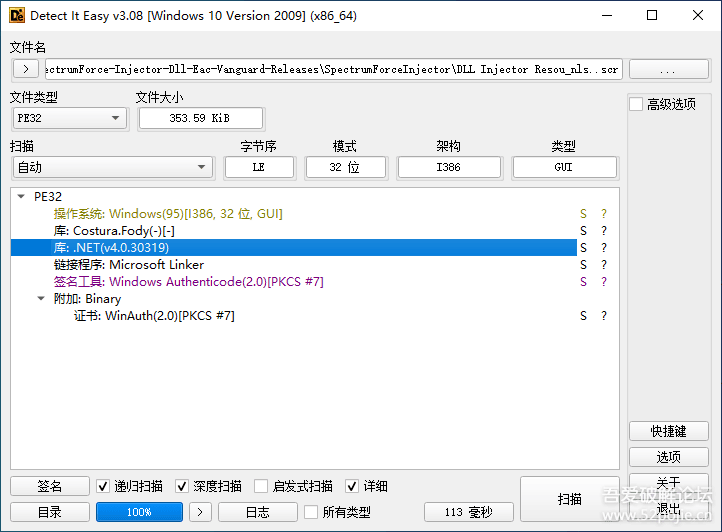
Task: Select the 操作系统: Windows(95) row
Action: point(294,214)
